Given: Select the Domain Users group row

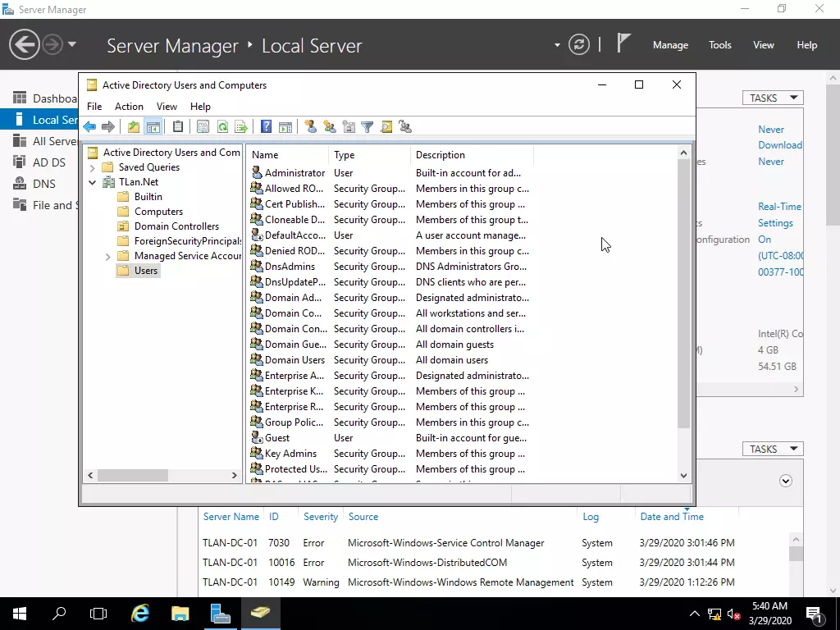Looking at the screenshot, I should (390, 360).
